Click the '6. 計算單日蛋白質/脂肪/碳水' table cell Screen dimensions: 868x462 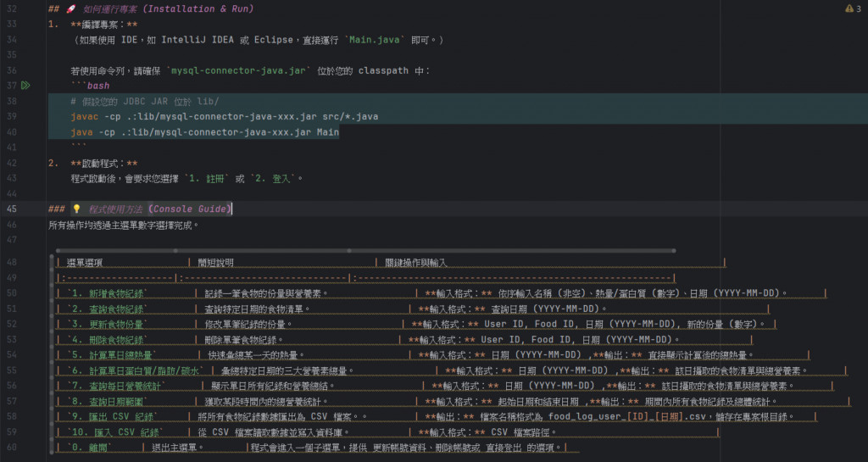coord(136,370)
